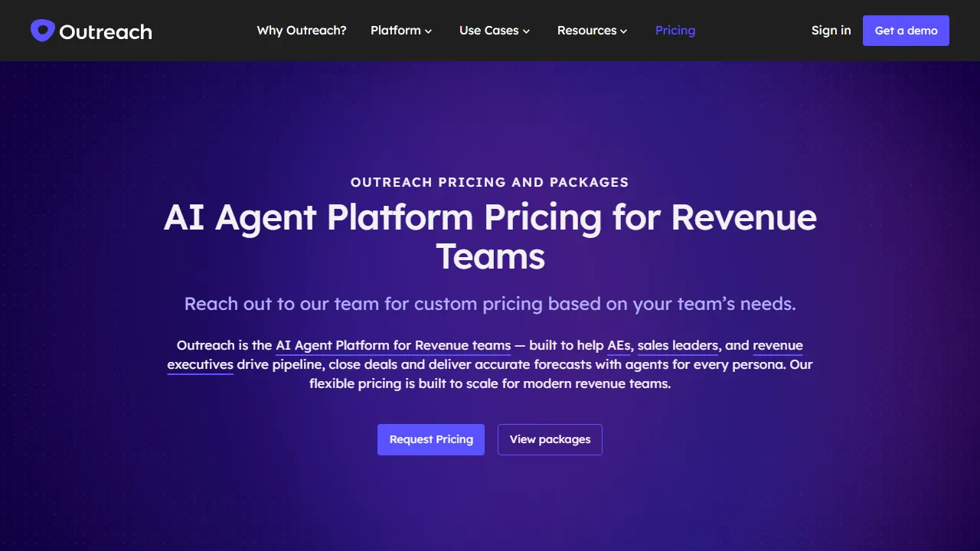
Task: Follow the AI Agent Platform for Revenue teams link
Action: (393, 345)
